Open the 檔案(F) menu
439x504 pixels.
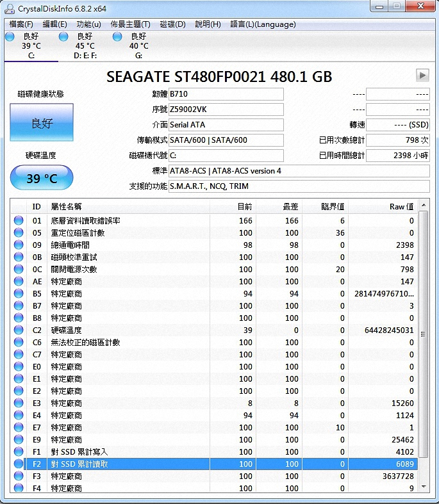click(21, 24)
